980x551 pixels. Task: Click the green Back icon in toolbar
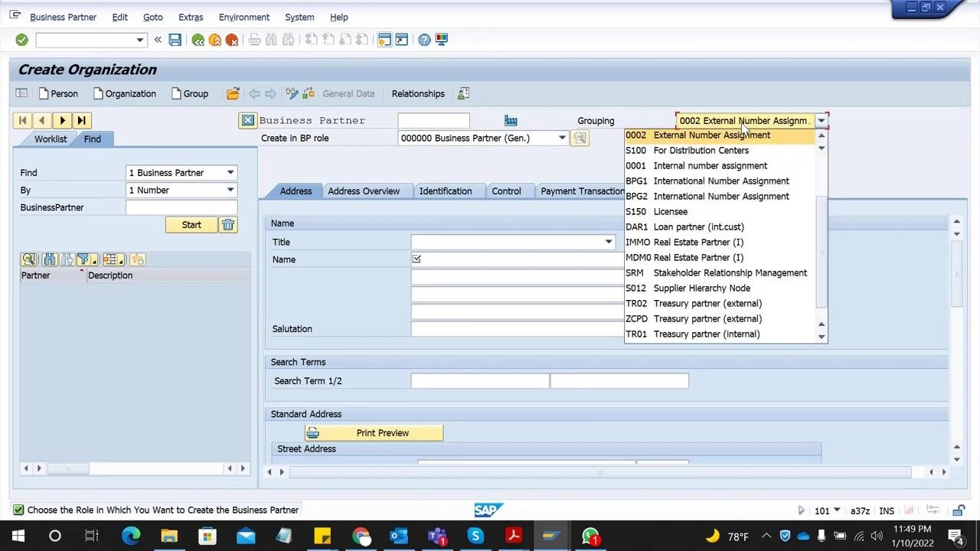[x=198, y=40]
